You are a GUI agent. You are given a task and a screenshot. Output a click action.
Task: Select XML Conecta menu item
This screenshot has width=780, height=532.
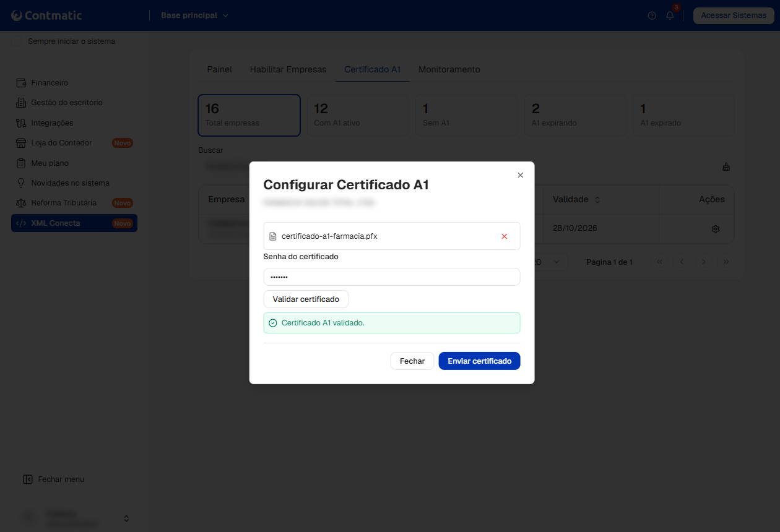(x=74, y=223)
